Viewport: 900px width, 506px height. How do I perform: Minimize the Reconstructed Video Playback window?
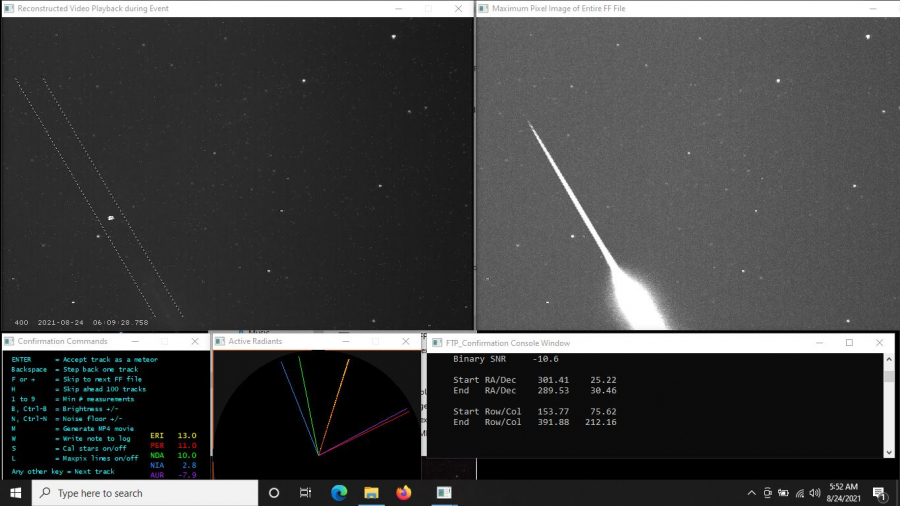tap(398, 9)
